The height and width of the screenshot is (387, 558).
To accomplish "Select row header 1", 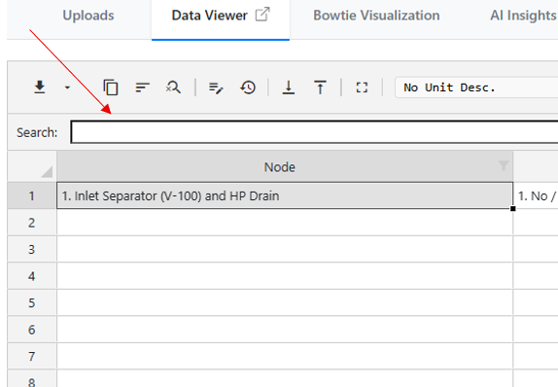I will [x=32, y=195].
